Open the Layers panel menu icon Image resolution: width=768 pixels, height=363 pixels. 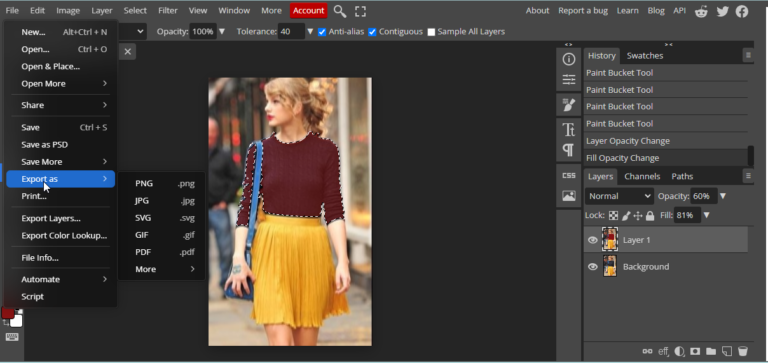tap(748, 175)
